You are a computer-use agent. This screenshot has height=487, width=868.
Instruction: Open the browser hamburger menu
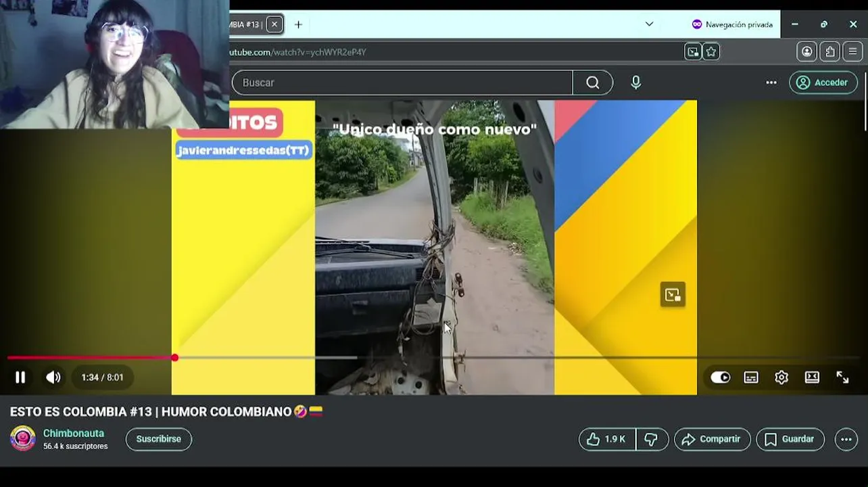pyautogui.click(x=852, y=51)
